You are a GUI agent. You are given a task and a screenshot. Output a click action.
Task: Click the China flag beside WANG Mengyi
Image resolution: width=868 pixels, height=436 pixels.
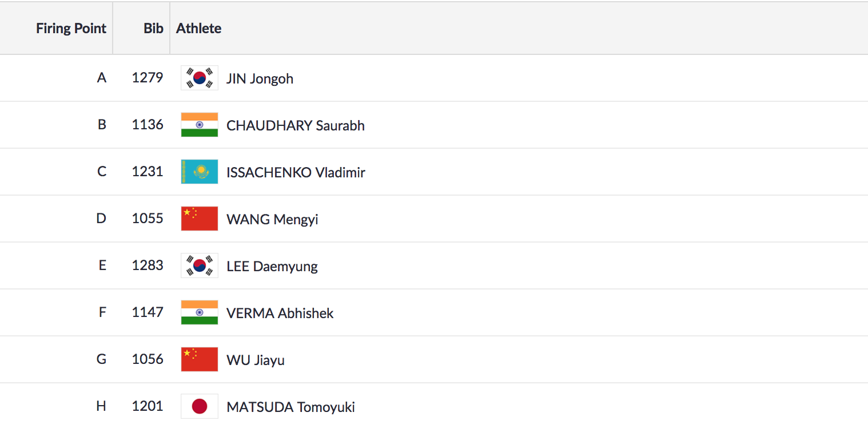[200, 219]
